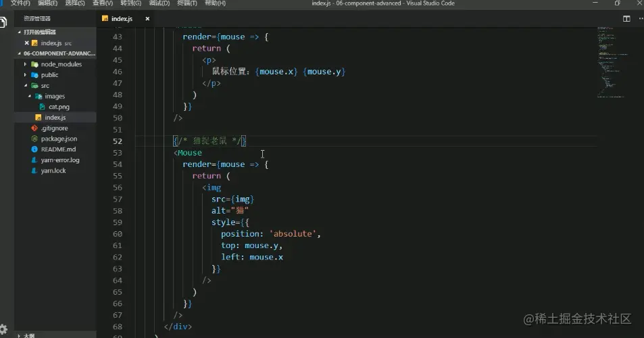Click the info icon beside README.md
The image size is (644, 338).
(x=34, y=149)
